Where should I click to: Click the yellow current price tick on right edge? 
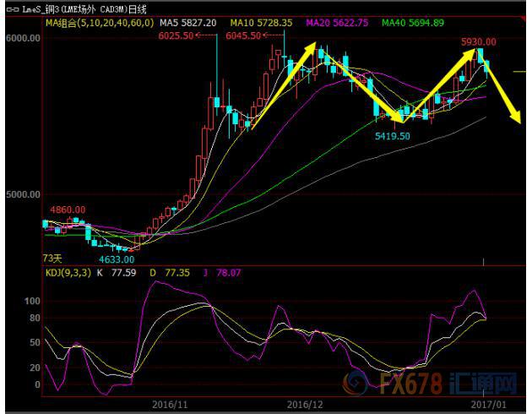[x=519, y=72]
